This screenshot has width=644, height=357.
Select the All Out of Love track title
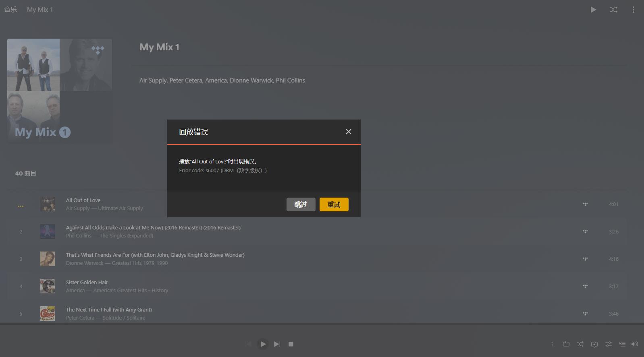(83, 200)
